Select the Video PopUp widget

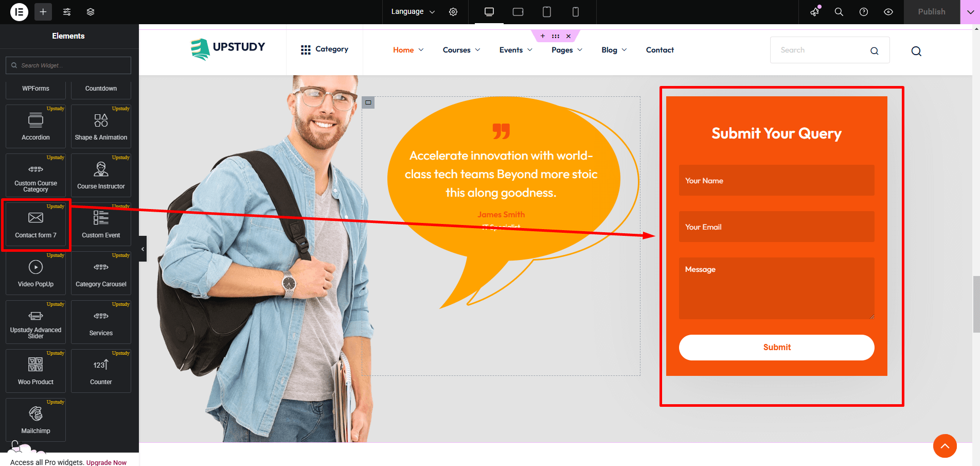[35, 273]
